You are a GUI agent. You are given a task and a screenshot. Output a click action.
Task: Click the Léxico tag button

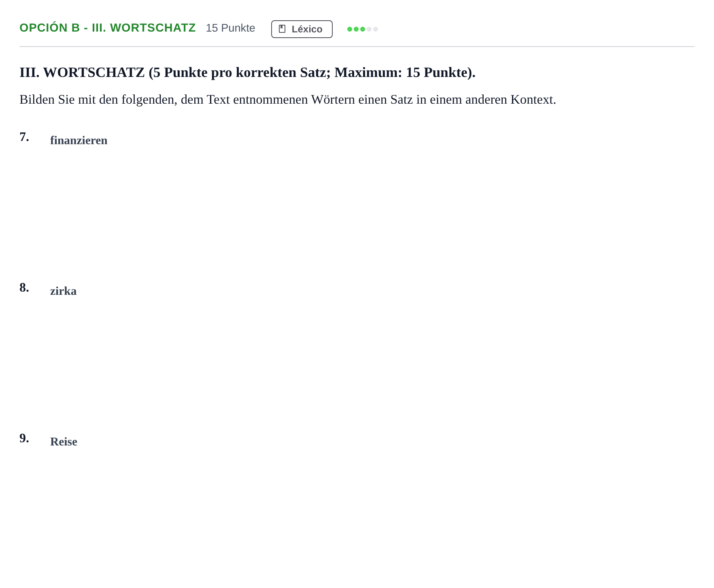pos(302,29)
